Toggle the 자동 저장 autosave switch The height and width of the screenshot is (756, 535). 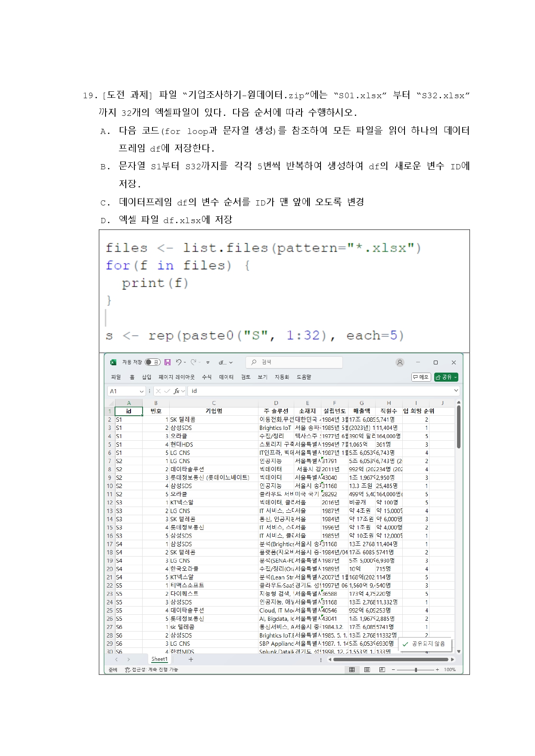[152, 362]
